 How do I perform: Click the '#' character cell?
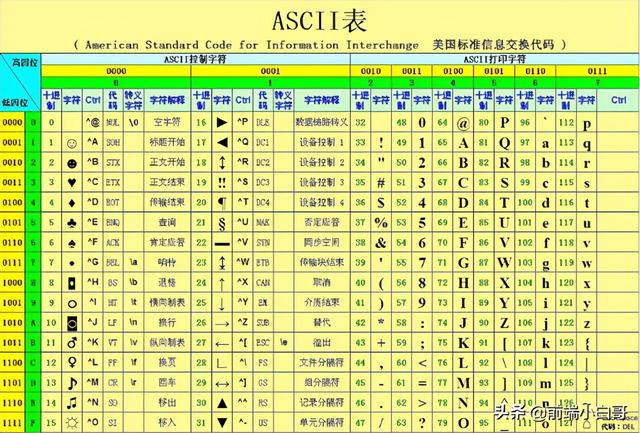(381, 182)
